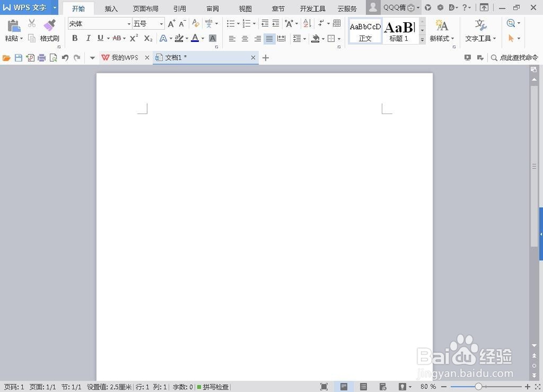Add new document tab with plus button
This screenshot has height=392, width=543.
[x=266, y=58]
